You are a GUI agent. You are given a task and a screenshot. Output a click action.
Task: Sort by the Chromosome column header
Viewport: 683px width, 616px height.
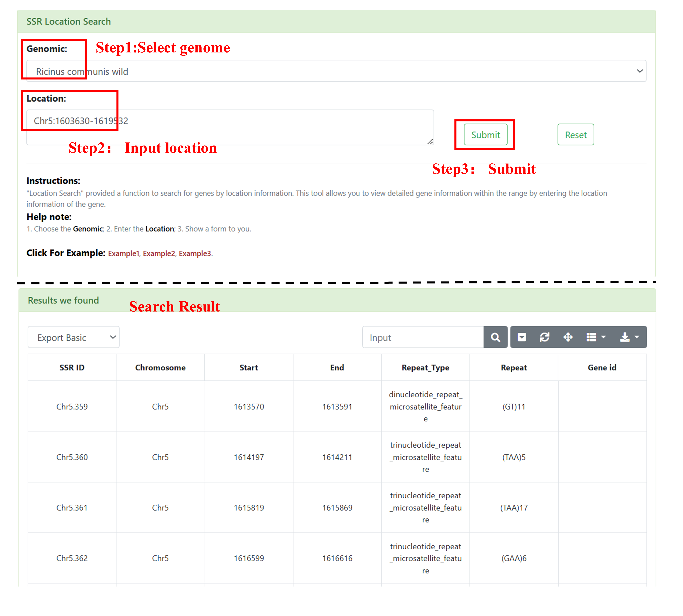click(160, 368)
